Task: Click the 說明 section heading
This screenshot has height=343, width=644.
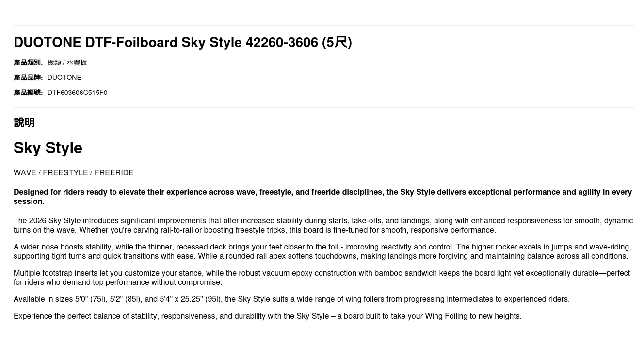Action: pos(24,123)
